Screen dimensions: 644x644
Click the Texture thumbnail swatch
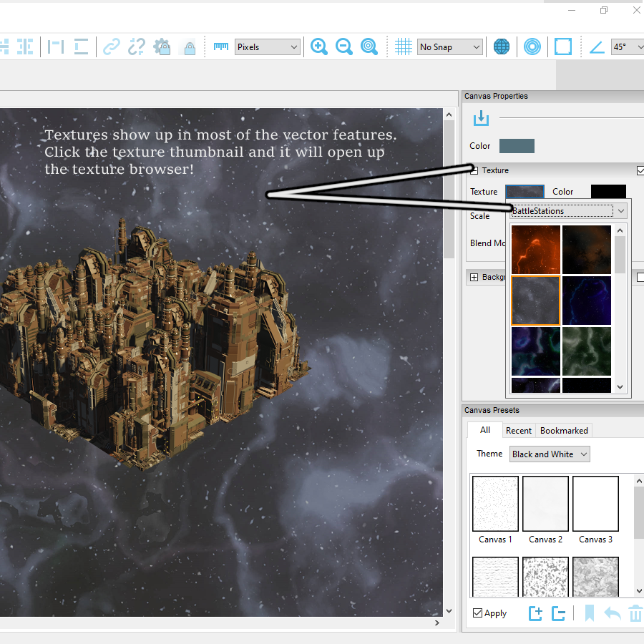pyautogui.click(x=525, y=191)
